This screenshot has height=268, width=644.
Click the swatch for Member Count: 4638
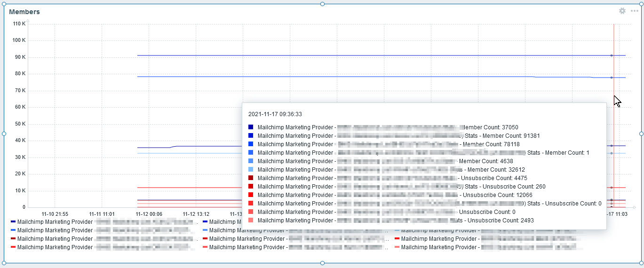[251, 161]
